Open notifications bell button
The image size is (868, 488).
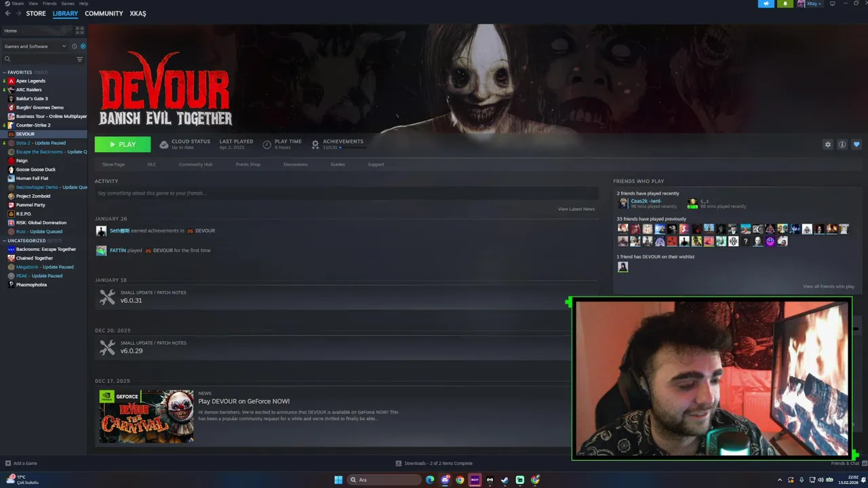(x=785, y=3)
